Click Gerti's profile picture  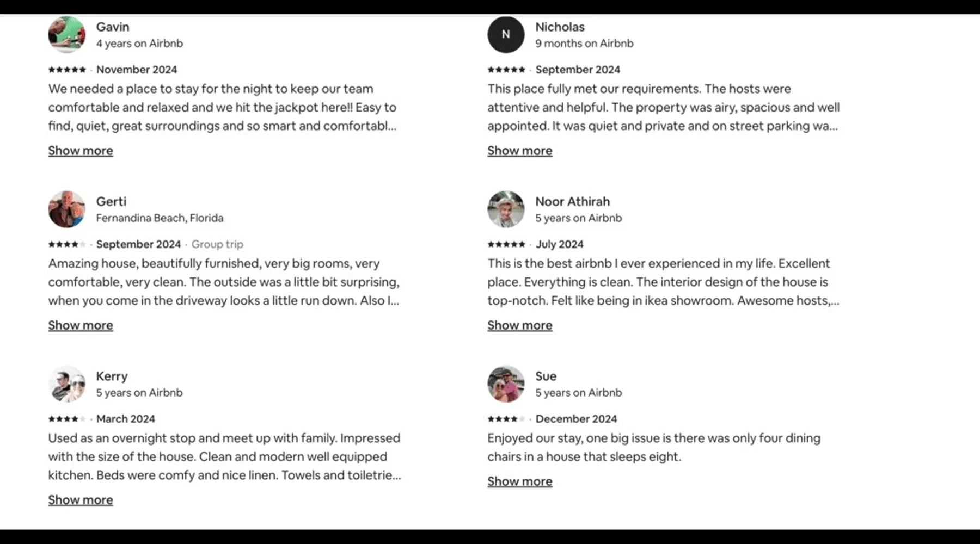tap(67, 209)
